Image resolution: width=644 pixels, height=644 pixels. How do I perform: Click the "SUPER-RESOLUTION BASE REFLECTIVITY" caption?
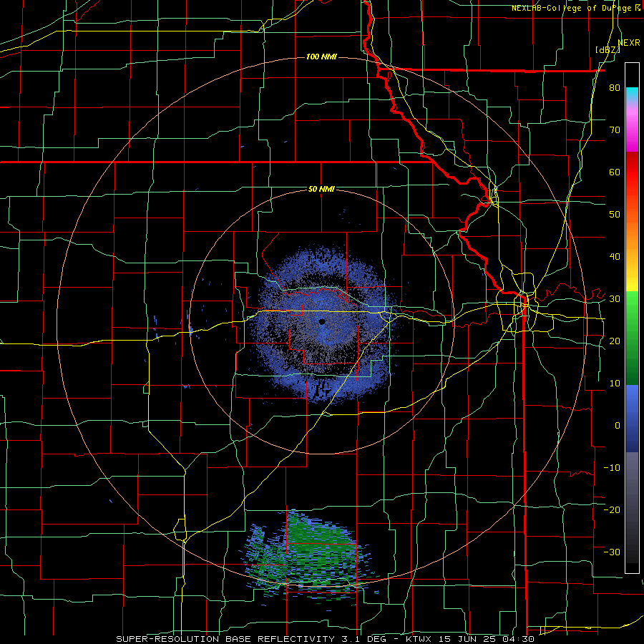pos(225,639)
